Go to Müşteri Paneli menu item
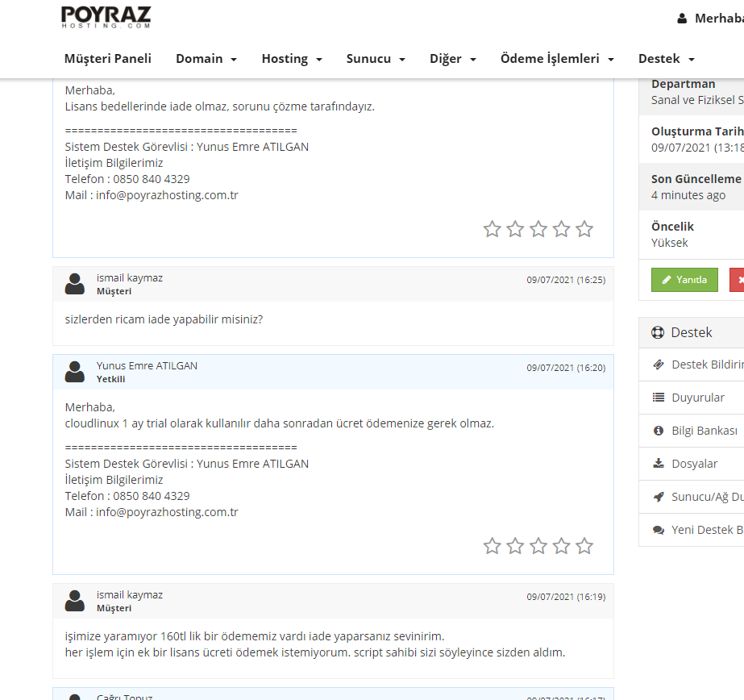 click(108, 58)
